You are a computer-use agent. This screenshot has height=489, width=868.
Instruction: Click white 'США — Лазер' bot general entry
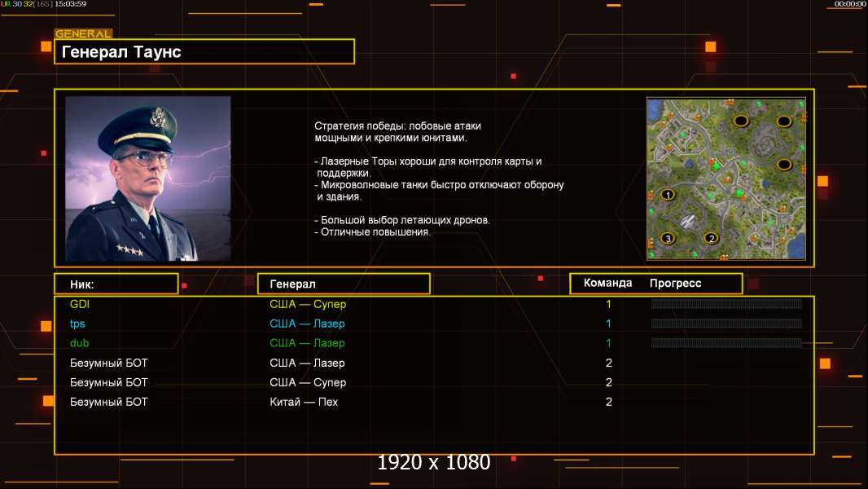307,363
